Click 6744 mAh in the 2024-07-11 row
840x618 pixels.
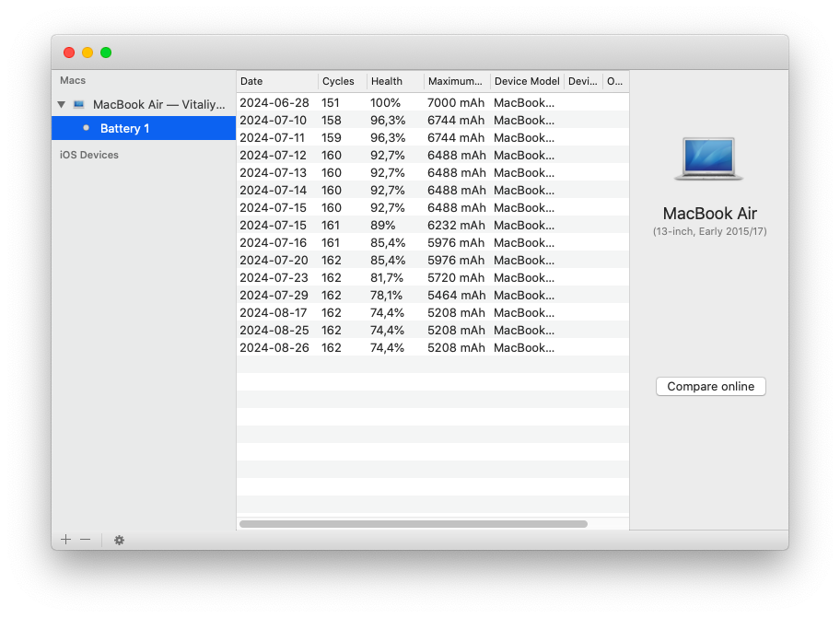point(456,137)
